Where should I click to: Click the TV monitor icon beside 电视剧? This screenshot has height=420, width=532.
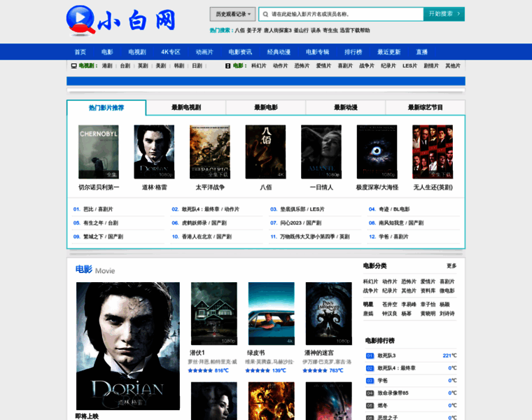click(73, 66)
